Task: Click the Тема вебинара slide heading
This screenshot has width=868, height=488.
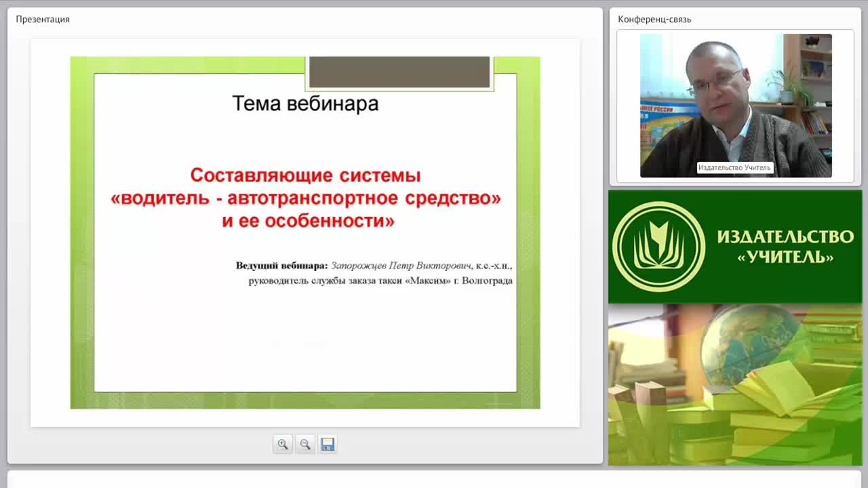Action: pyautogui.click(x=305, y=104)
